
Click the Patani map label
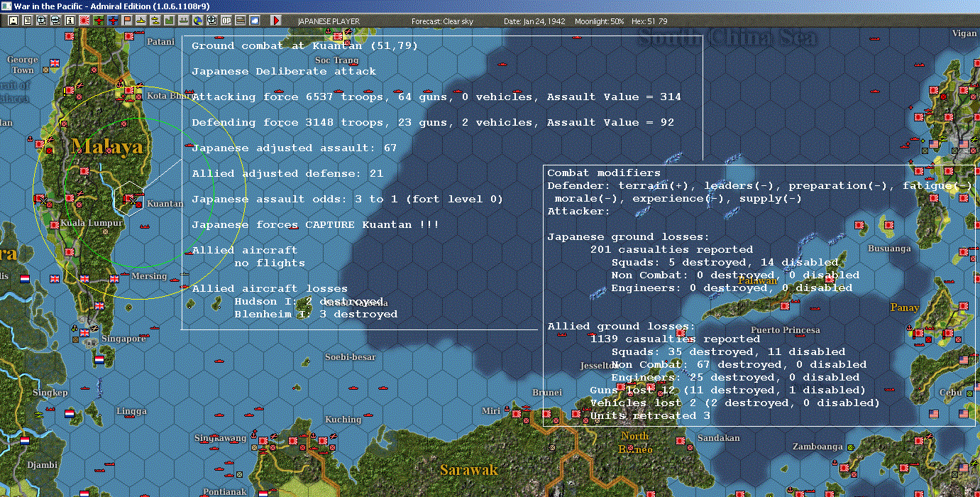click(x=161, y=42)
